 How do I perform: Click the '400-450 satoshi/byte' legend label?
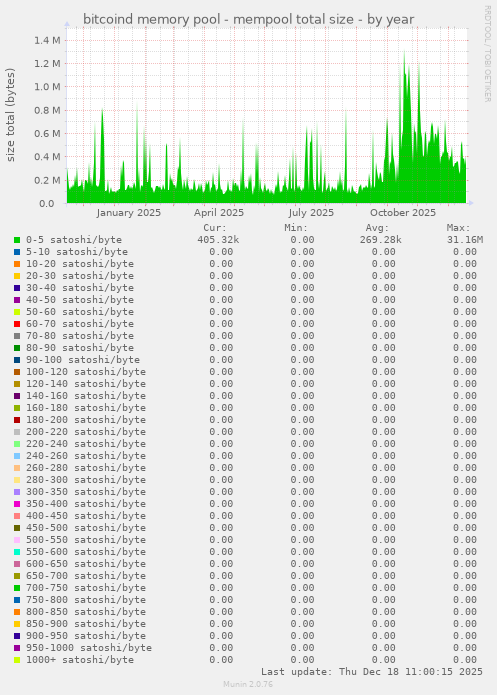point(86,515)
